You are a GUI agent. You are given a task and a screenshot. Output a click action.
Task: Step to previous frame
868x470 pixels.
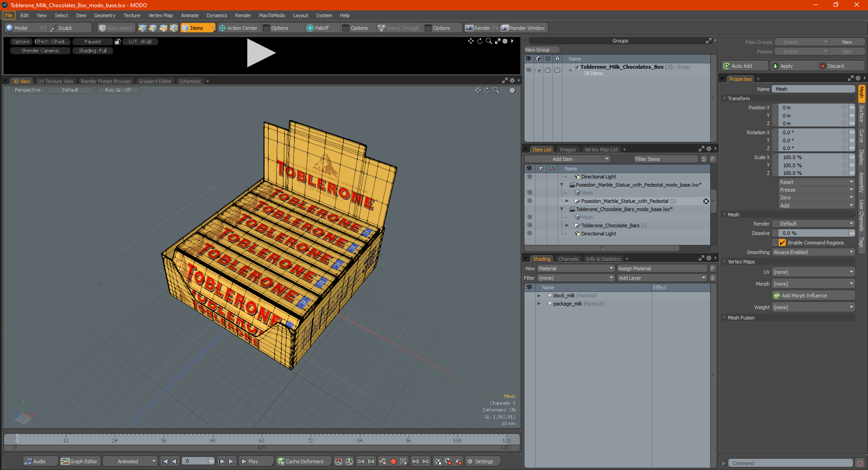175,461
